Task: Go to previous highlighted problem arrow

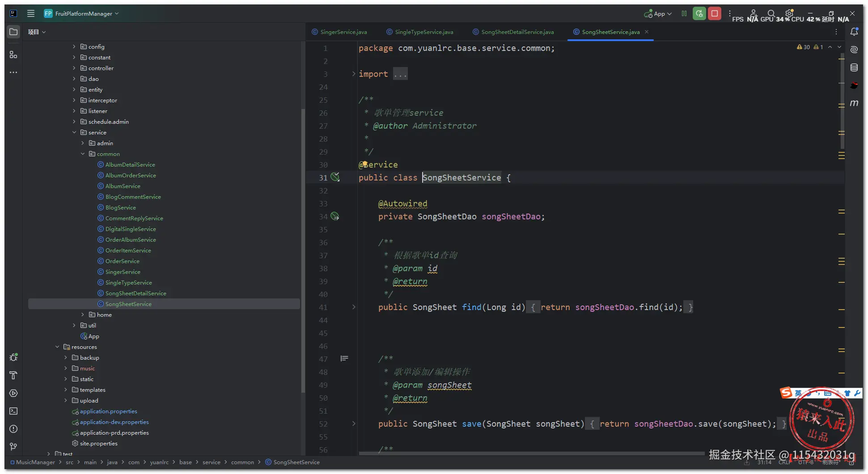Action: point(830,47)
